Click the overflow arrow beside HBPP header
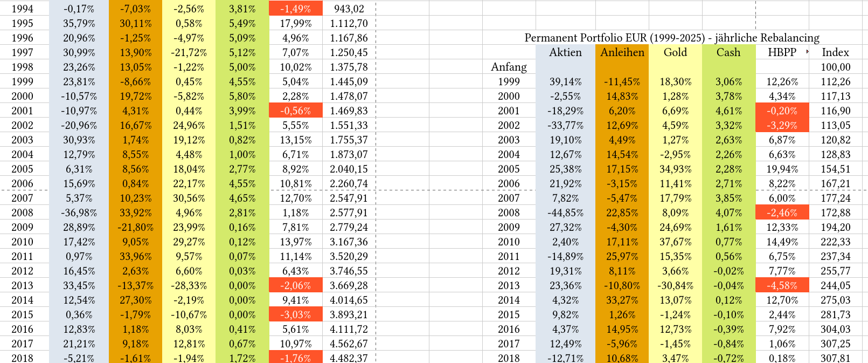This screenshot has width=868, height=363. (807, 52)
